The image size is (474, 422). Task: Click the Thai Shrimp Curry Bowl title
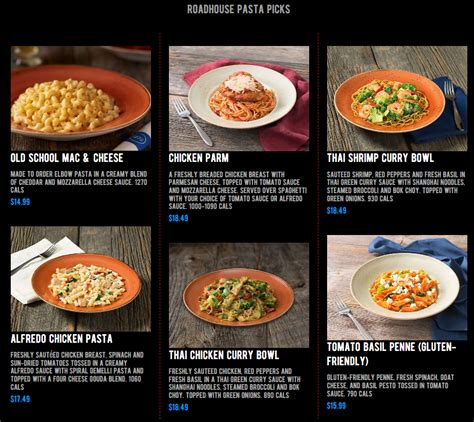pos(380,158)
